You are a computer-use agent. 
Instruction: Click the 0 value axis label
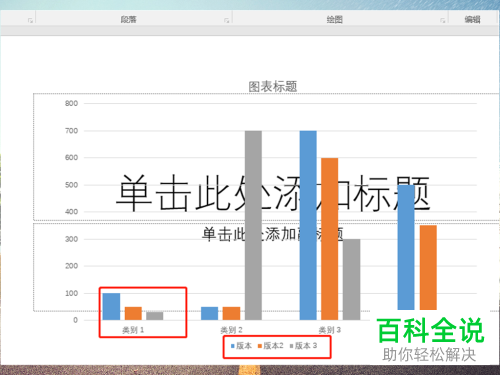[76, 320]
